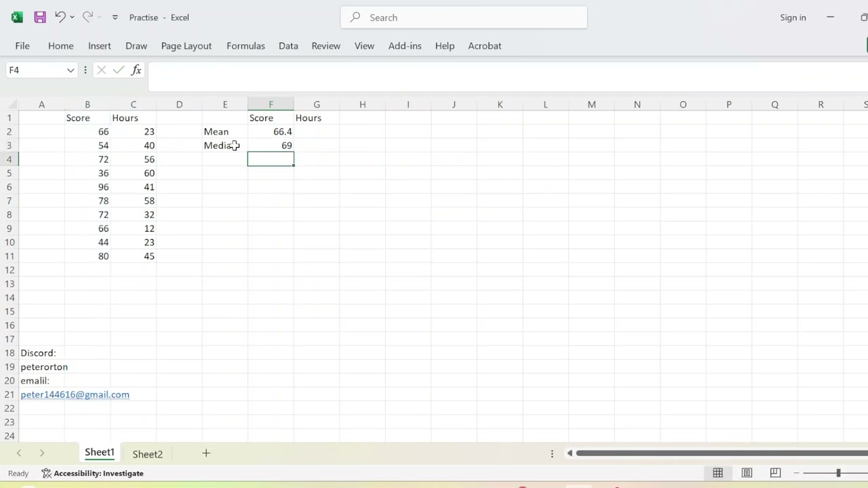Click the zoom out minus button

pos(797,473)
